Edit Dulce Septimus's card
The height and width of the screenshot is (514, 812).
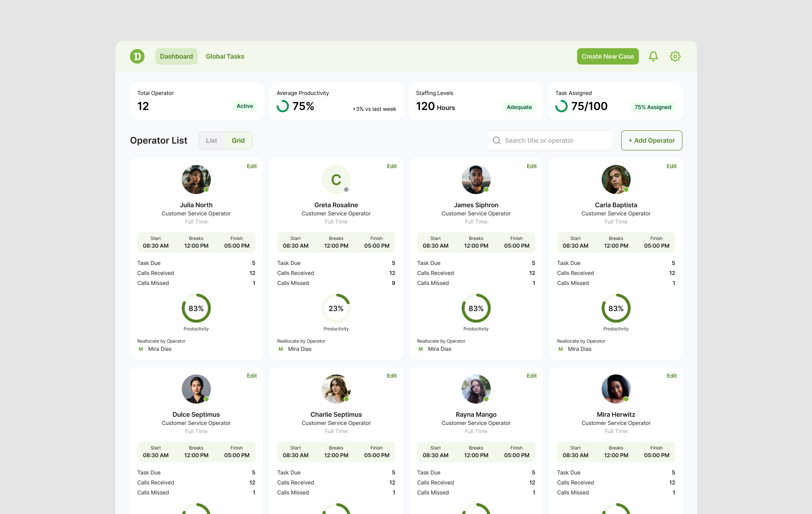pos(252,376)
